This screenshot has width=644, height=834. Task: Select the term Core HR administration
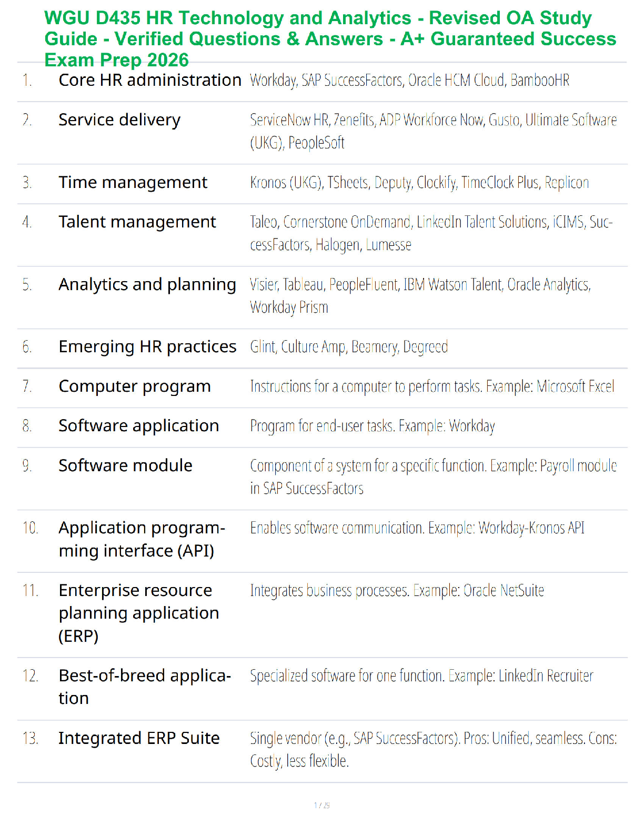(x=150, y=80)
